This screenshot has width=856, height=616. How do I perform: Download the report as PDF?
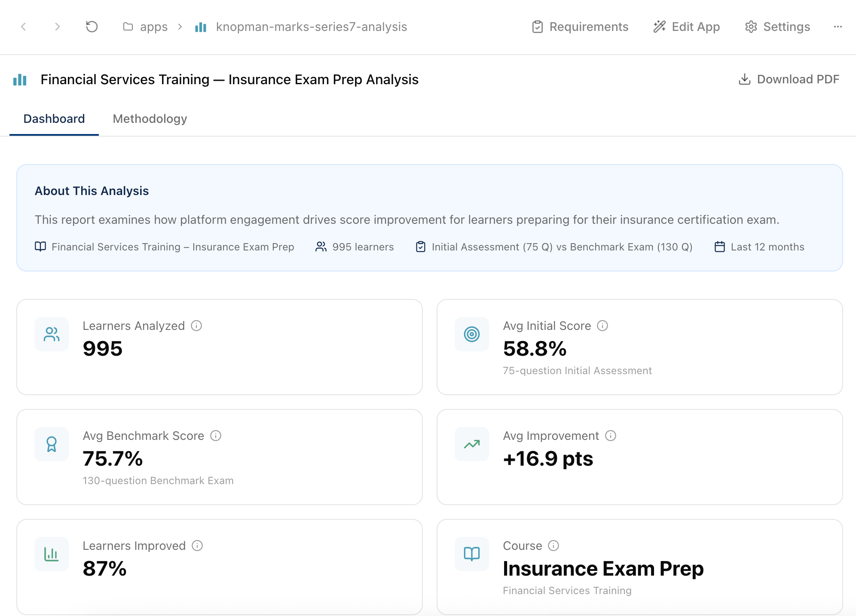[789, 79]
